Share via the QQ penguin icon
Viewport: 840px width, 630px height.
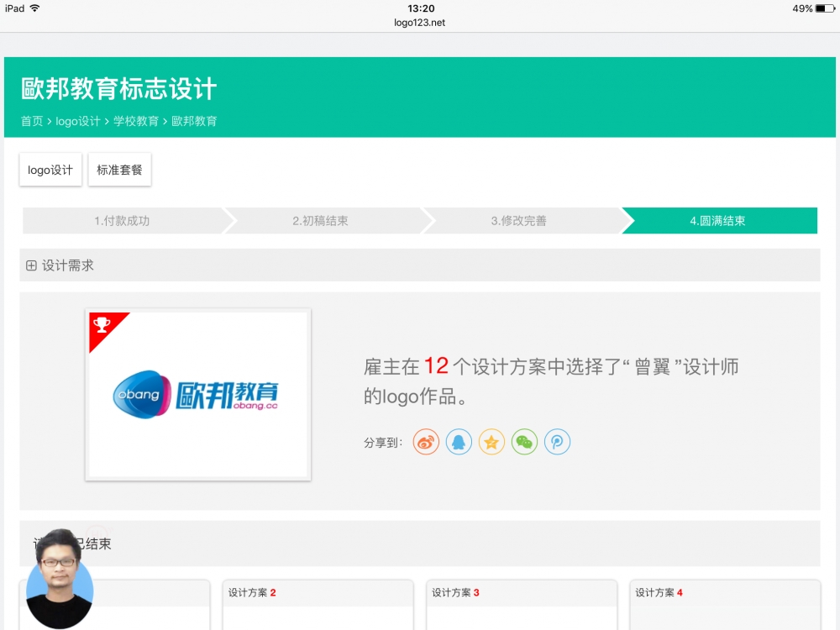coord(459,442)
